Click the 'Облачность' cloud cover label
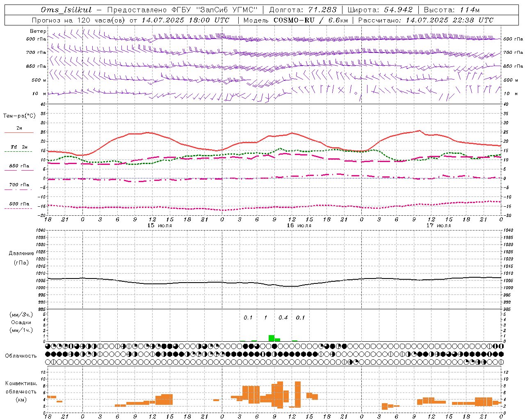525x420 pixels. [x=21, y=356]
